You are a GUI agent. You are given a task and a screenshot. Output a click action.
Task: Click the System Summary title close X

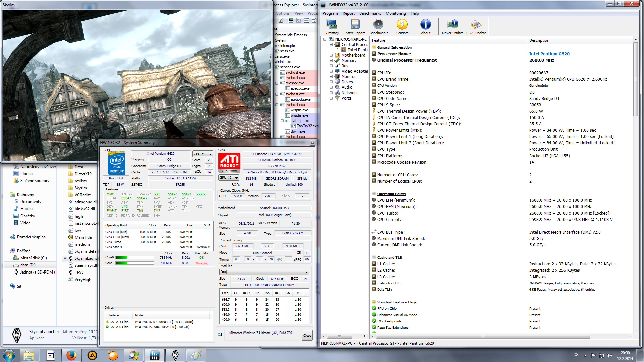coord(312,143)
